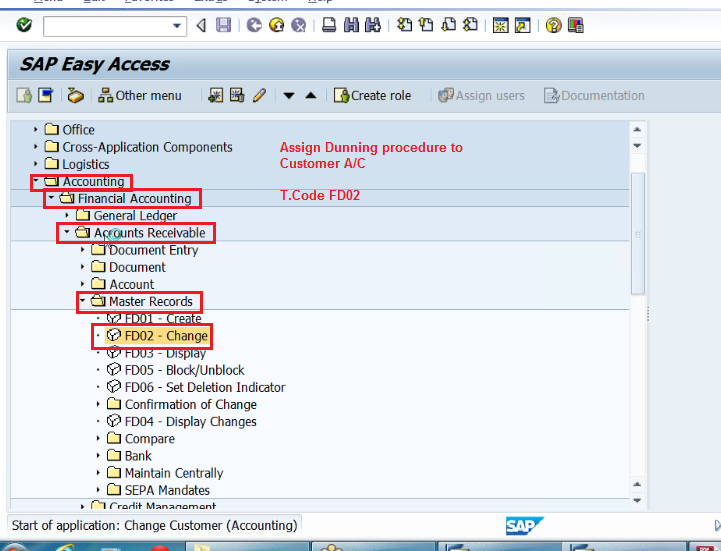Click the tree scrollbar bottom down arrow
The image size is (721, 551).
click(x=637, y=500)
